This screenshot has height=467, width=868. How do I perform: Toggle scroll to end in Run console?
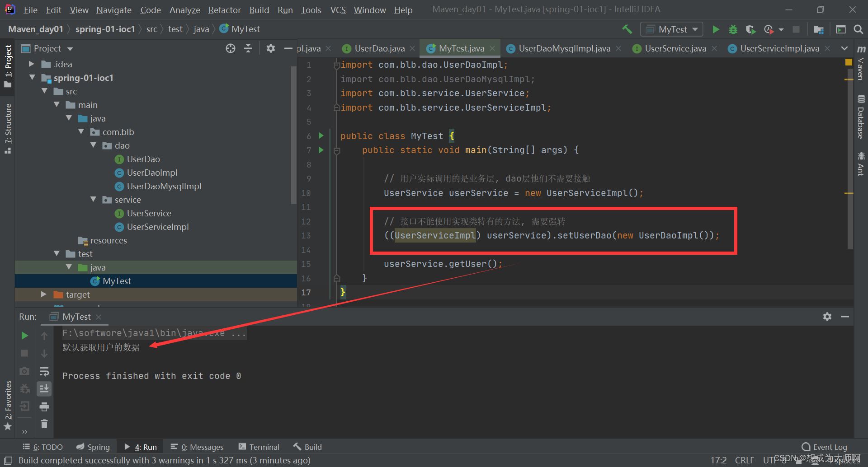click(44, 389)
